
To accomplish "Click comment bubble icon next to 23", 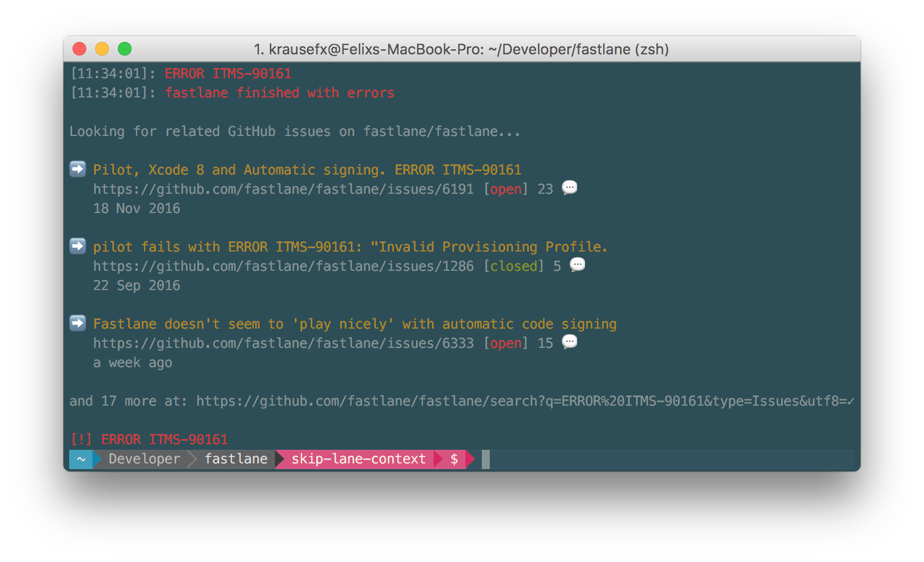I will pyautogui.click(x=570, y=188).
